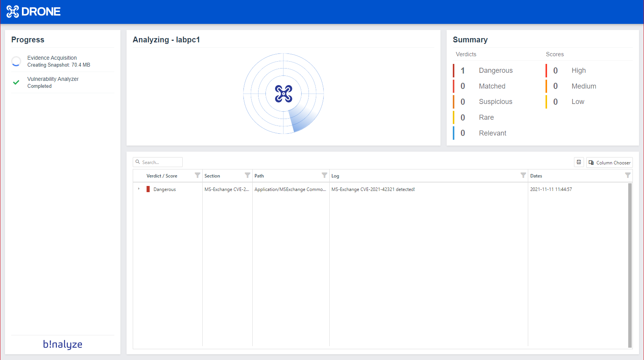The width and height of the screenshot is (644, 360).
Task: Expand the Dangerous result row
Action: pos(139,189)
